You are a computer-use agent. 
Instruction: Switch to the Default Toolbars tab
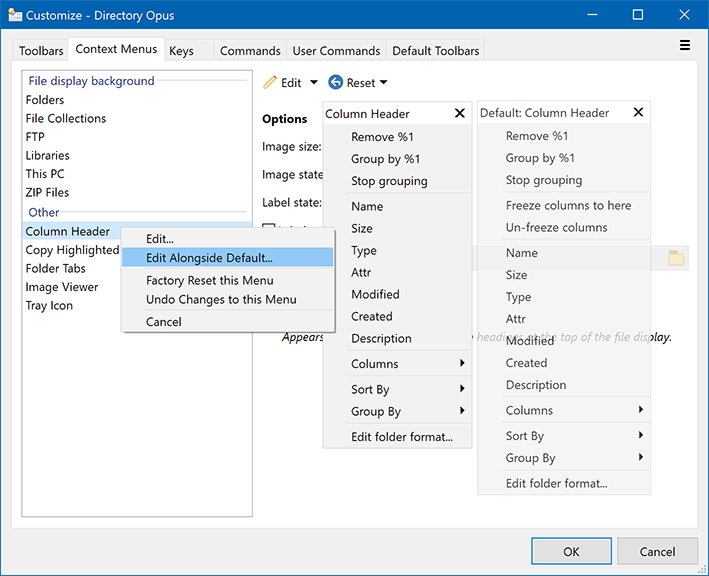coord(435,51)
